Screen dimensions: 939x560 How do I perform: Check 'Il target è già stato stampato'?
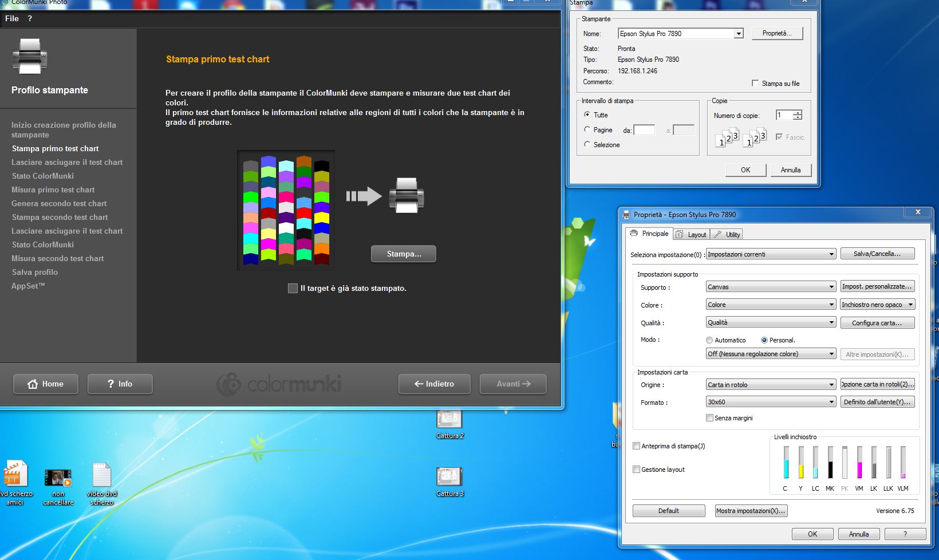pyautogui.click(x=293, y=288)
